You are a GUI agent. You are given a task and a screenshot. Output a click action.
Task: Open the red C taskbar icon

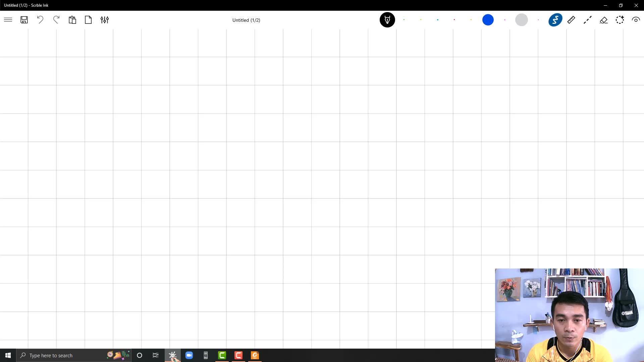point(238,355)
